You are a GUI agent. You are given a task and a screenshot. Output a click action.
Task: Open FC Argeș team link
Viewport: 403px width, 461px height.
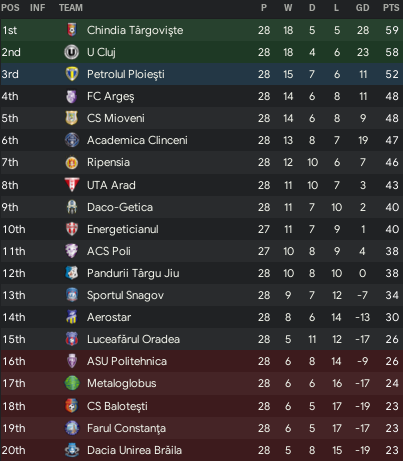click(x=111, y=96)
